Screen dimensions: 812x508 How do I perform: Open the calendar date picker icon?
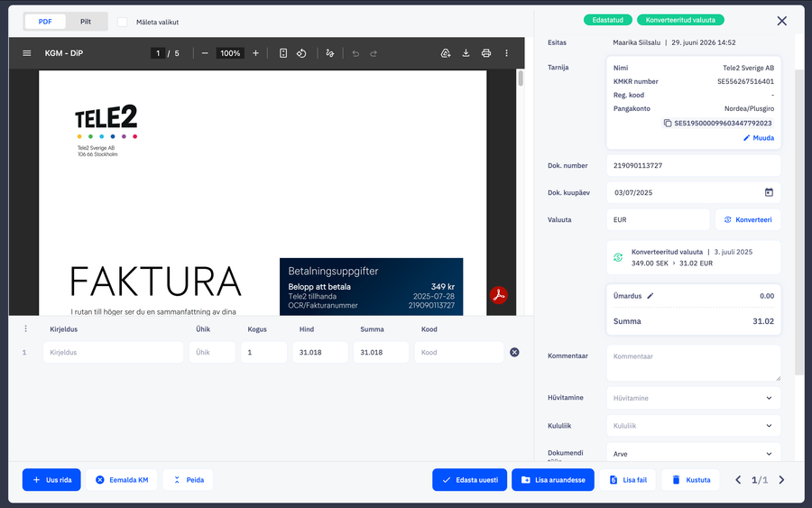[769, 192]
